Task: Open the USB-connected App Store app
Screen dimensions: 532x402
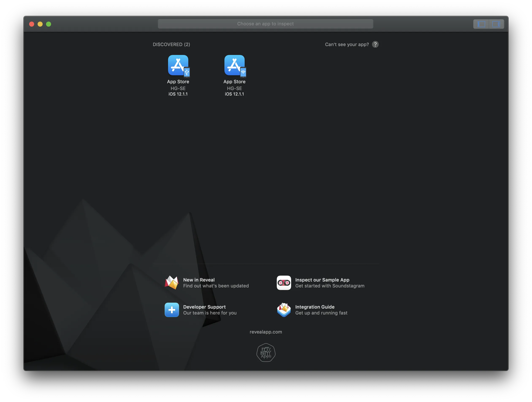Action: tap(178, 66)
